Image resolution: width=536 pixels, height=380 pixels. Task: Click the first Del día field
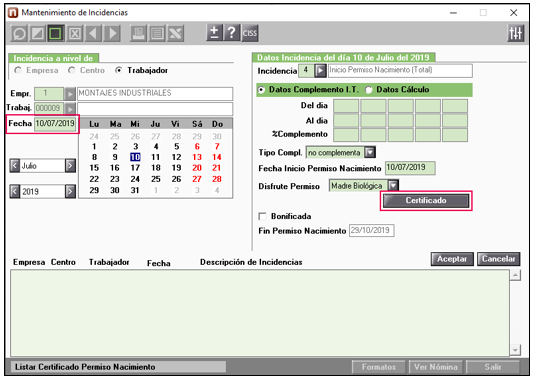coord(346,106)
